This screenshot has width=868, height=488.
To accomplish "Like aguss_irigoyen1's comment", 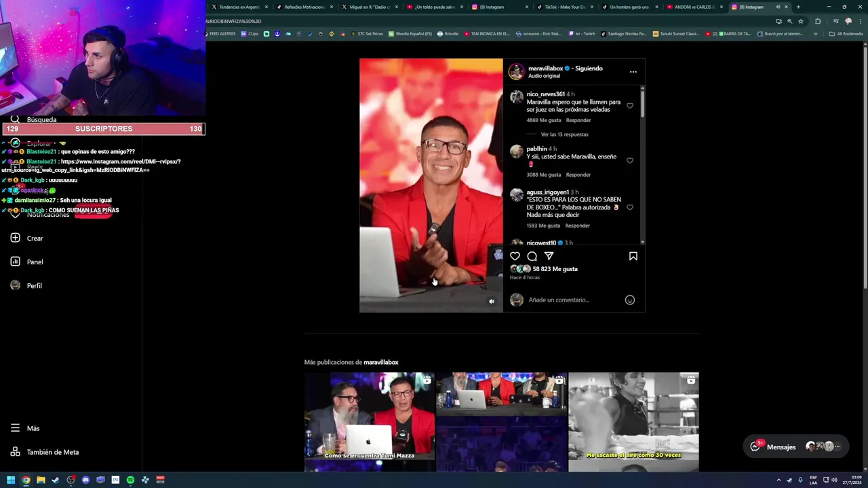I will pos(630,207).
